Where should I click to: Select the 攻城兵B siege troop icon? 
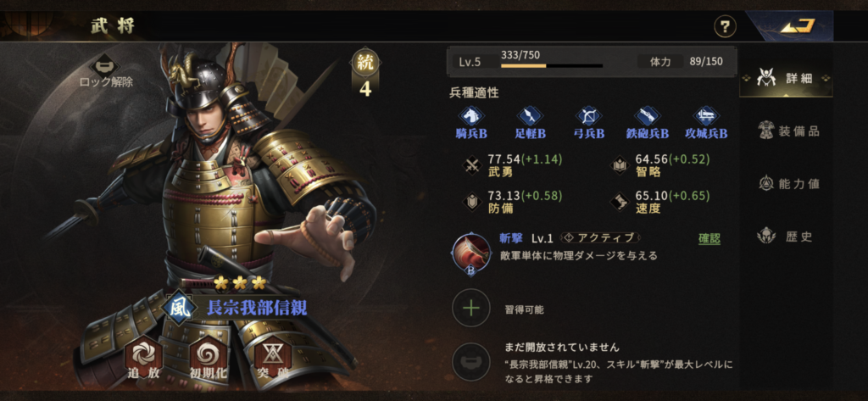(706, 122)
